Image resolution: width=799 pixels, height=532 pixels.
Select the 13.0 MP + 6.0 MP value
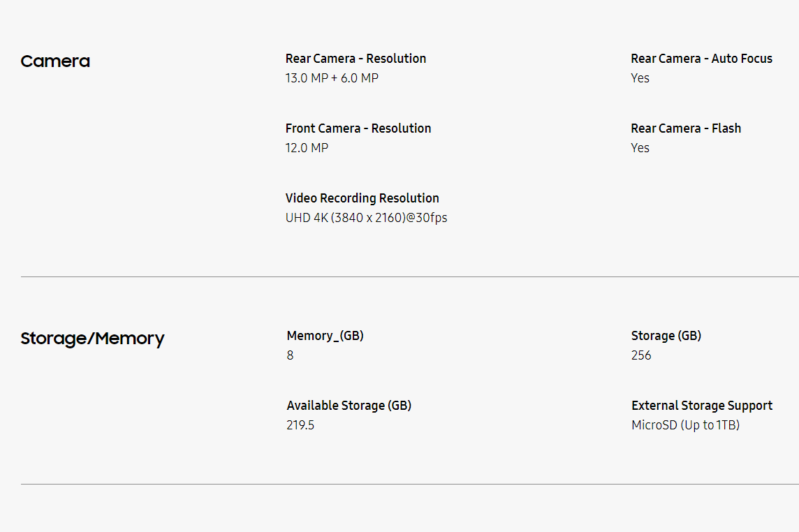click(x=332, y=78)
